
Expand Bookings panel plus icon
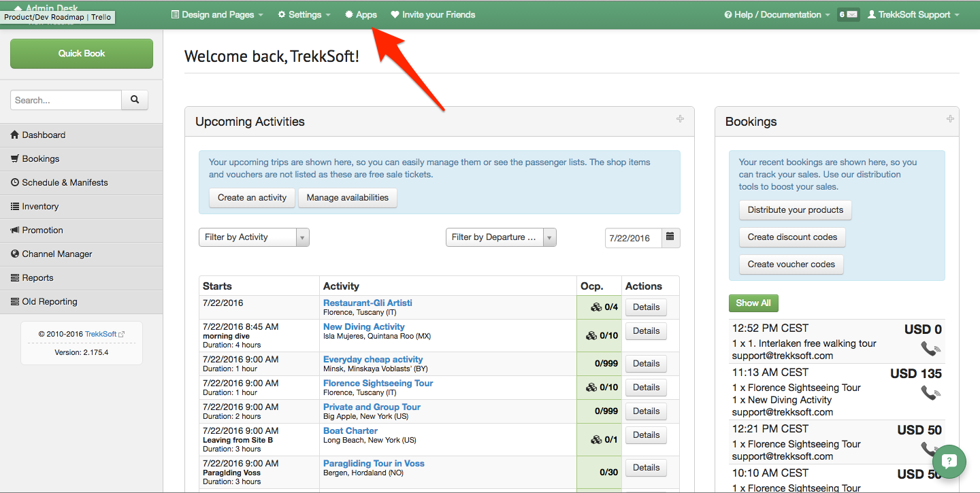[950, 119]
